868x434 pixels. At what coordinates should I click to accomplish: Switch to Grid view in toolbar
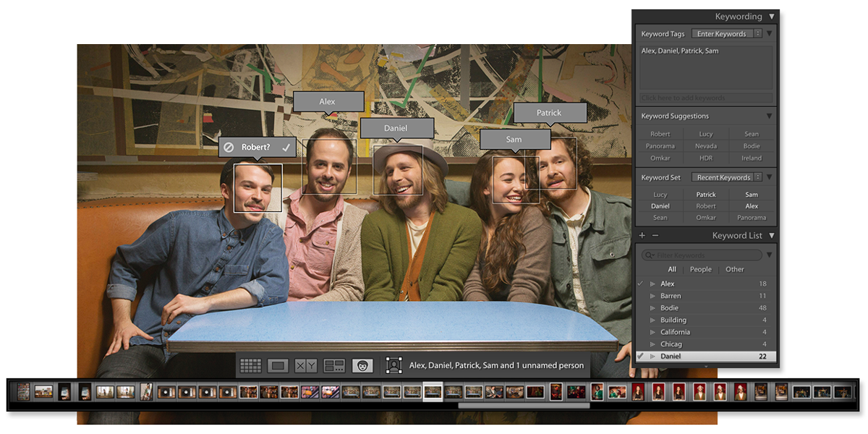click(x=250, y=365)
